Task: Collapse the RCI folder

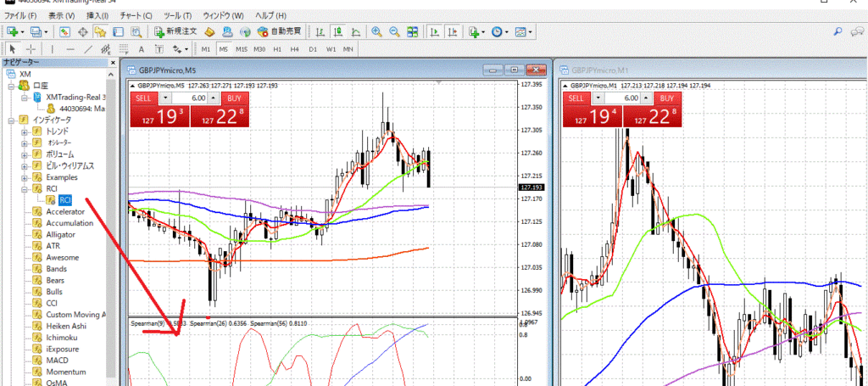Action: tap(25, 189)
